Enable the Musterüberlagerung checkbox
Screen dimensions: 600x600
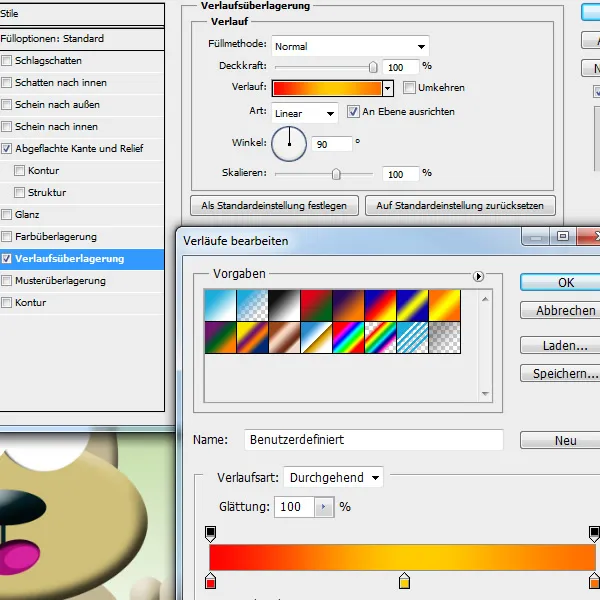7,280
